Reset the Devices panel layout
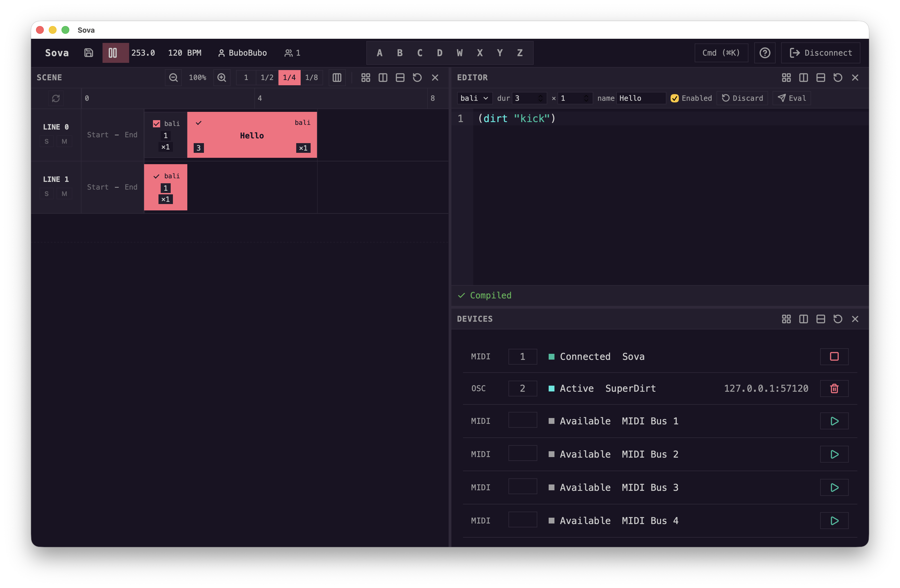 click(x=838, y=319)
